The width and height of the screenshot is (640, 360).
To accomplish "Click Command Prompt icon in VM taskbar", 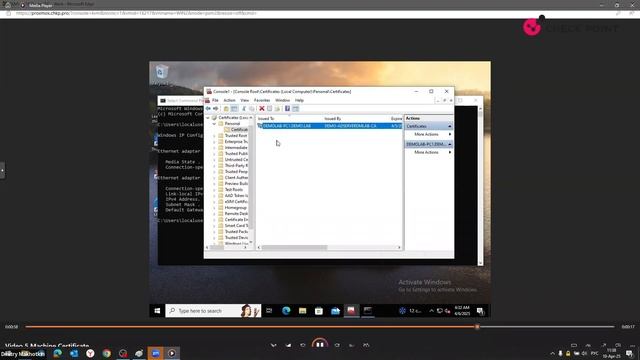I will tap(368, 311).
